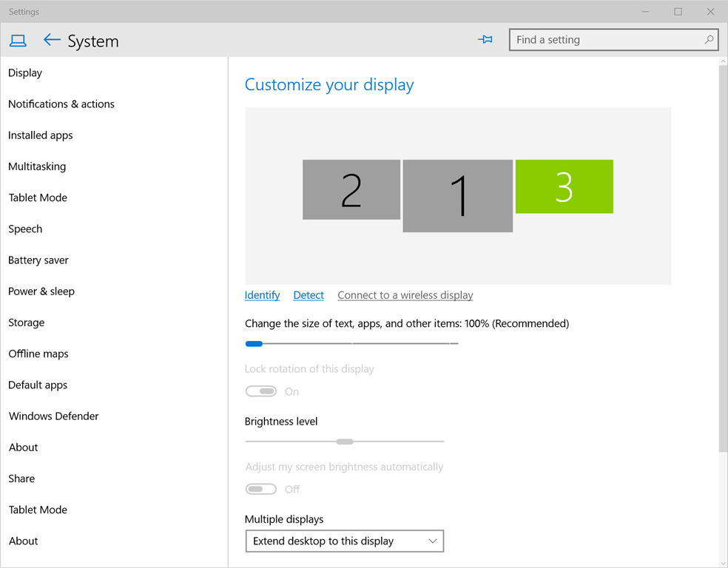728x568 pixels.
Task: Toggle Lock rotation of this display switch
Action: (261, 391)
